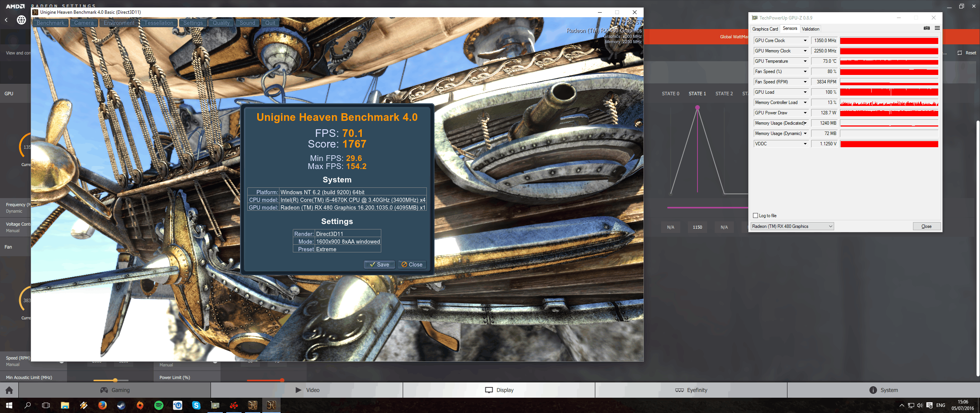Open Spotify from the taskbar

pos(159,405)
